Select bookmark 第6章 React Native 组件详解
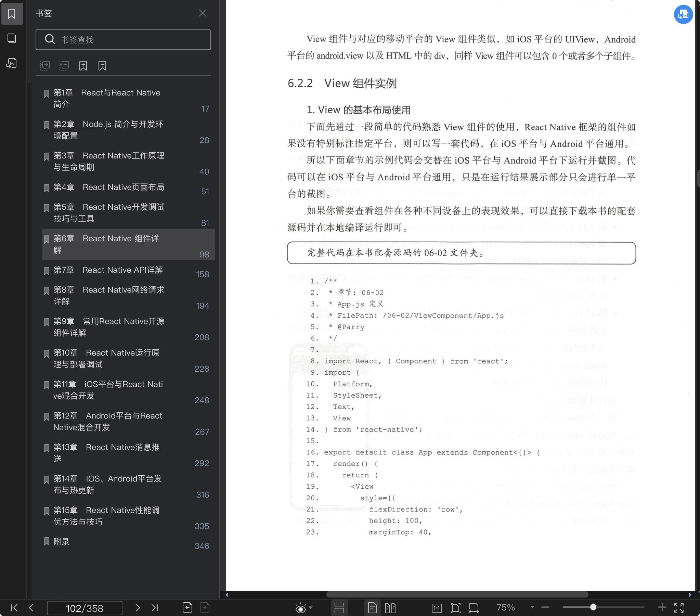 128,244
